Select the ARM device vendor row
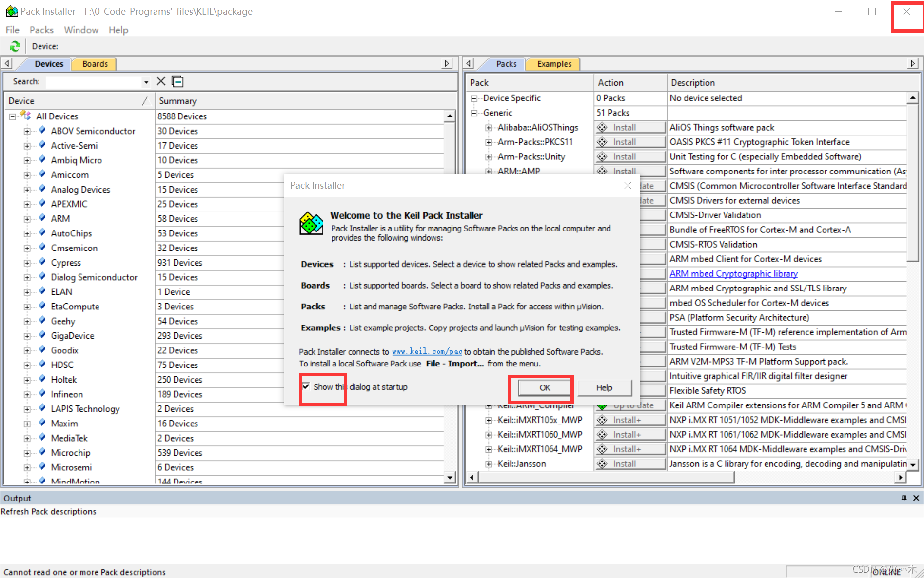This screenshot has width=924, height=578. pos(60,218)
